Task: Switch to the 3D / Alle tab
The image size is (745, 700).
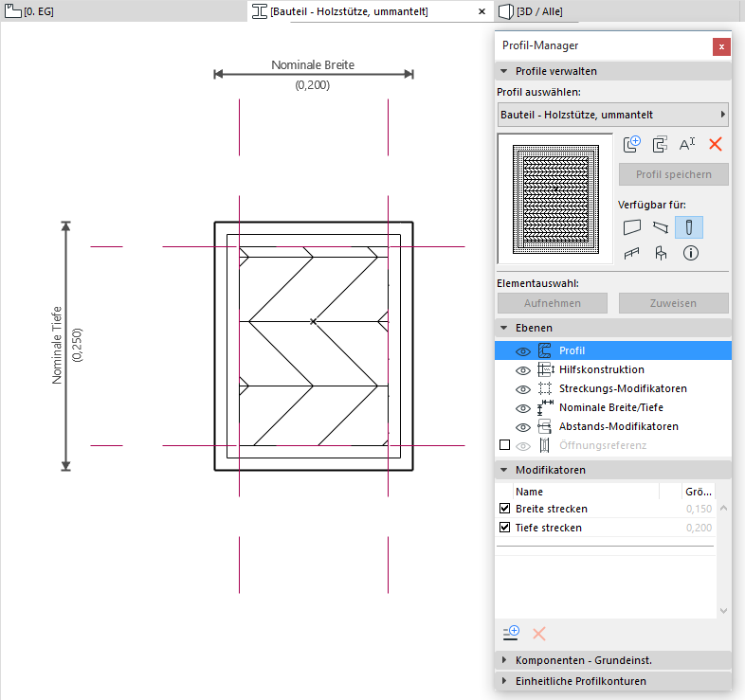Action: pos(536,11)
